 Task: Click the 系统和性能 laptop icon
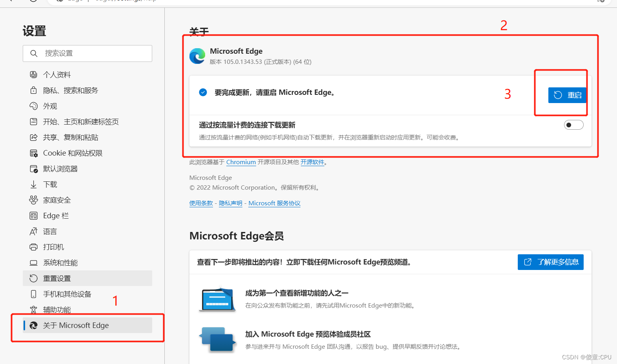[x=34, y=263]
